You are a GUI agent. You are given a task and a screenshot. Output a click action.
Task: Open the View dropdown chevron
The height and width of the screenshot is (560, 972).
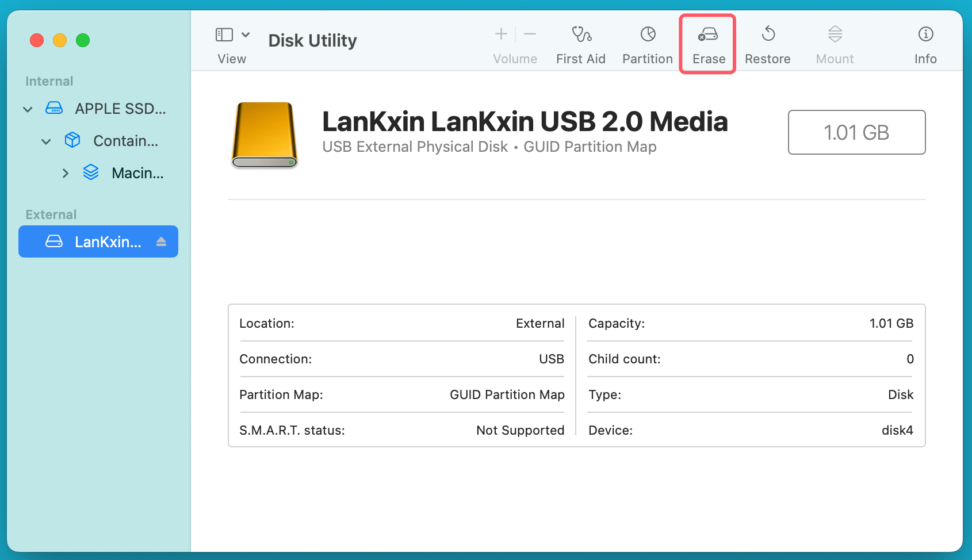(246, 34)
